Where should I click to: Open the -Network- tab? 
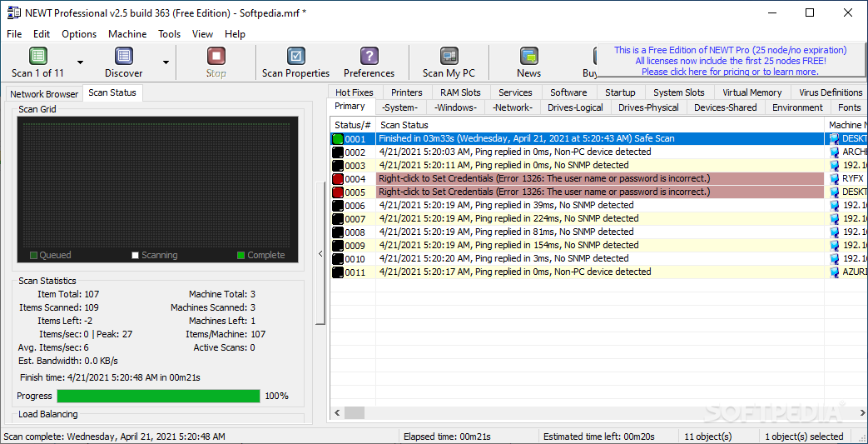tap(513, 107)
